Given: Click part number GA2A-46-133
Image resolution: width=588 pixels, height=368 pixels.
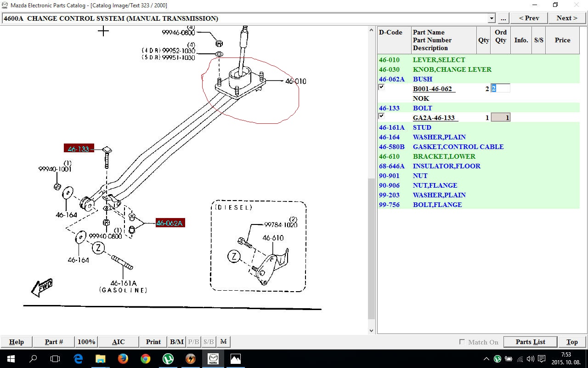Looking at the screenshot, I should (434, 118).
